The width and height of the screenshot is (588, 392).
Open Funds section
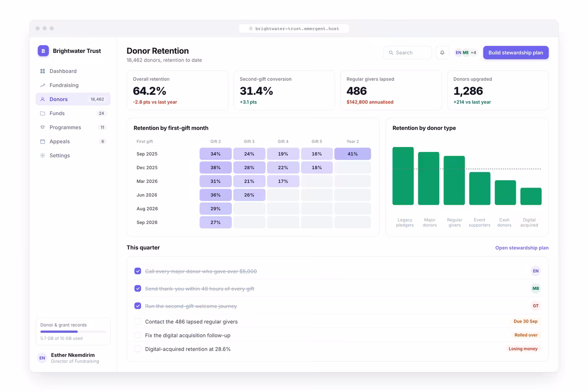click(x=73, y=113)
